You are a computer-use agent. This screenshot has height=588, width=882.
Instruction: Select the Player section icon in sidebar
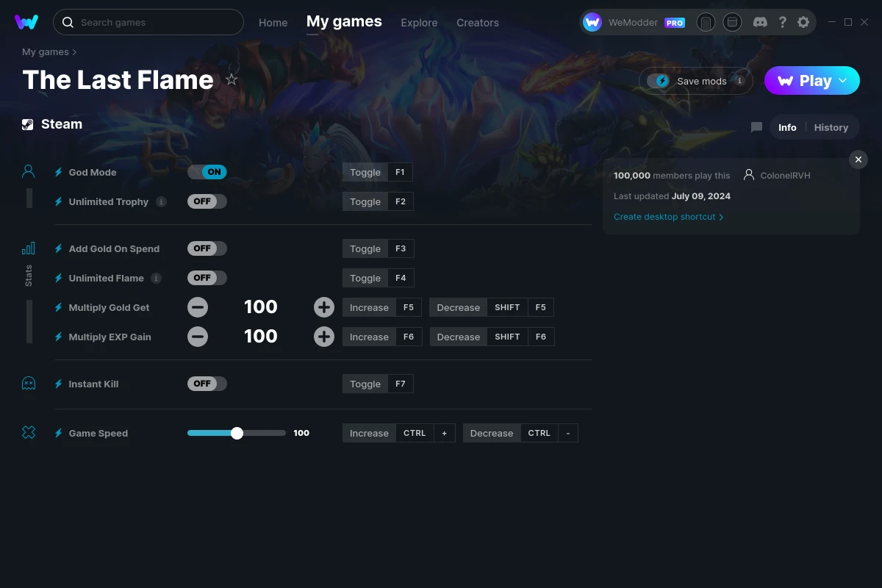[x=28, y=171]
